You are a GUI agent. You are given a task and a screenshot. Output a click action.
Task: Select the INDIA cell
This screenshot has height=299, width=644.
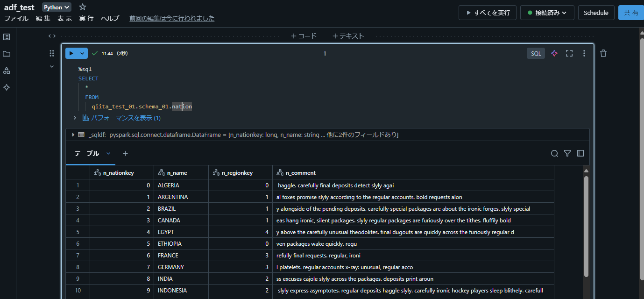coord(181,279)
